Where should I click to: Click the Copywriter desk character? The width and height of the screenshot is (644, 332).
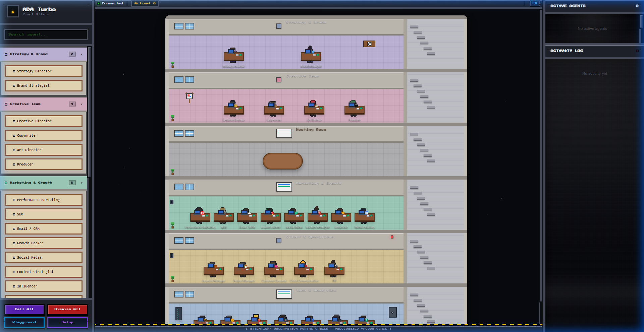pyautogui.click(x=274, y=109)
